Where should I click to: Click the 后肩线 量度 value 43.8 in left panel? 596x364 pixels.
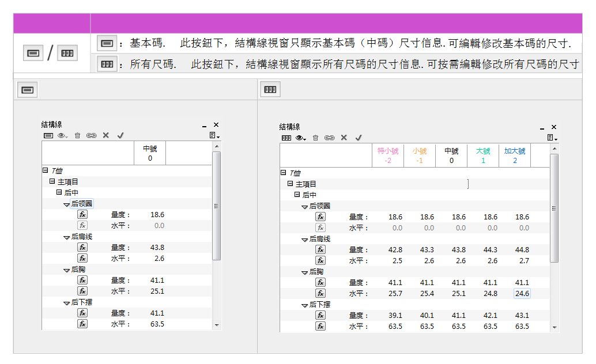click(x=157, y=248)
